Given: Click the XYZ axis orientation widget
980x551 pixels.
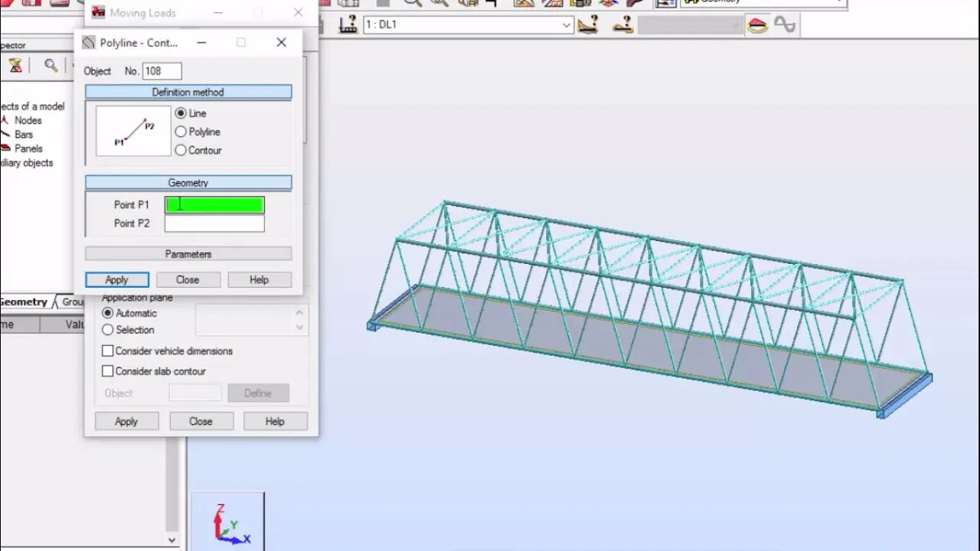Looking at the screenshot, I should tap(227, 522).
